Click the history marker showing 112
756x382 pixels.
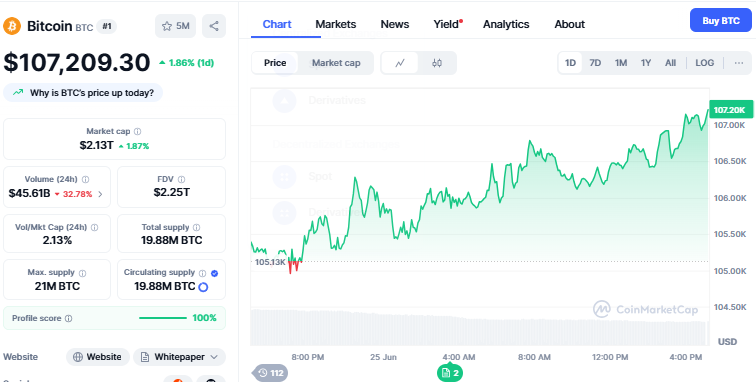click(x=270, y=373)
